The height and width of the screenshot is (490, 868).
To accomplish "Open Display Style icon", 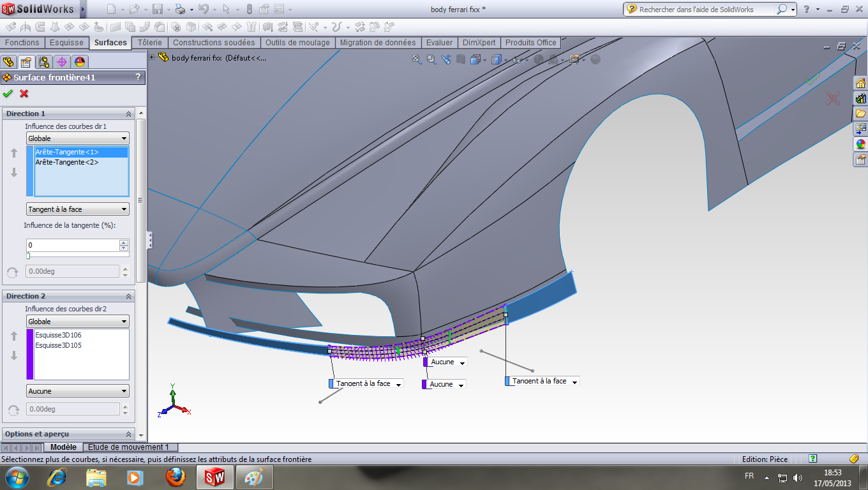I will coord(497,59).
